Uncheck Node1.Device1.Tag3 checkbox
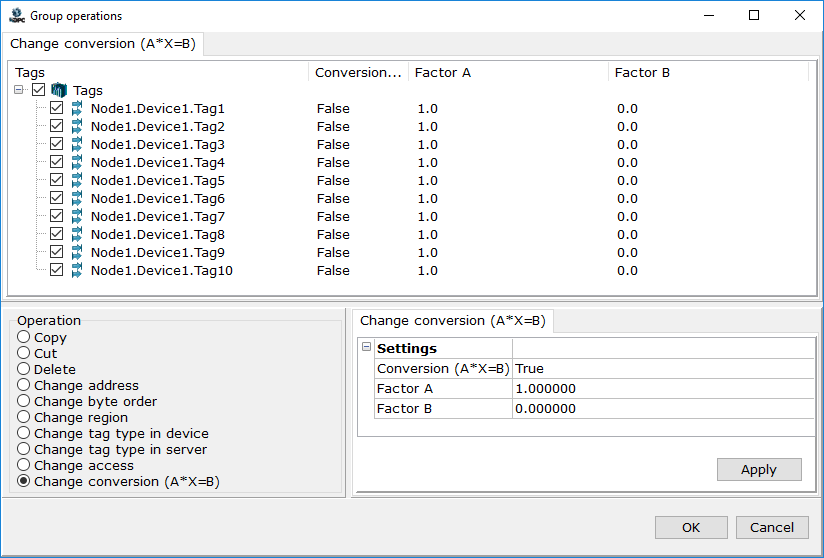 pos(57,144)
